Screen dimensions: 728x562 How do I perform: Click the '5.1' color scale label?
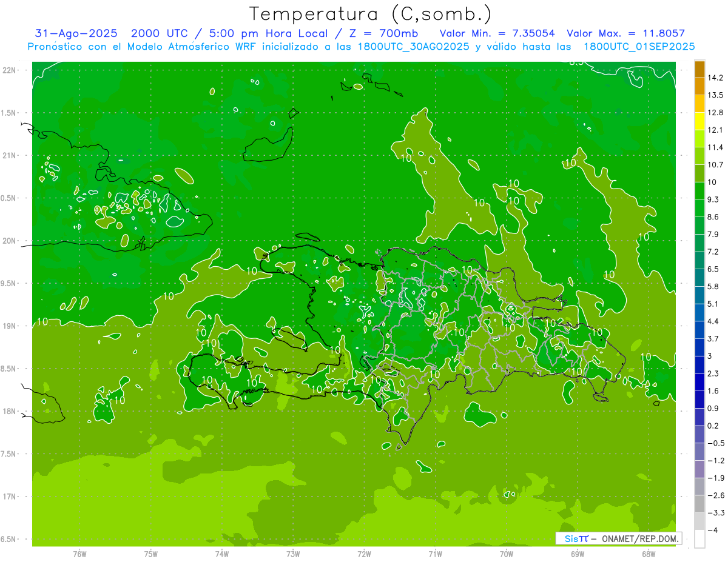click(713, 304)
